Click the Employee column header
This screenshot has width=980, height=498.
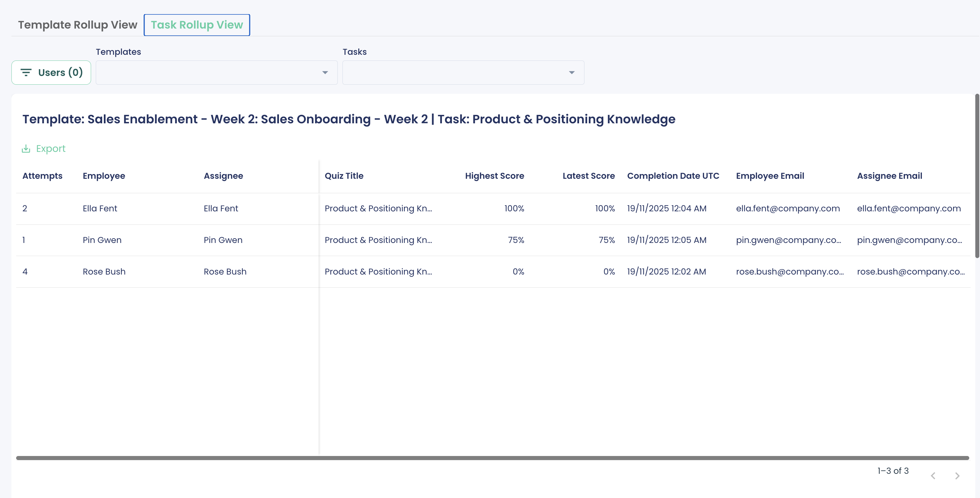104,176
